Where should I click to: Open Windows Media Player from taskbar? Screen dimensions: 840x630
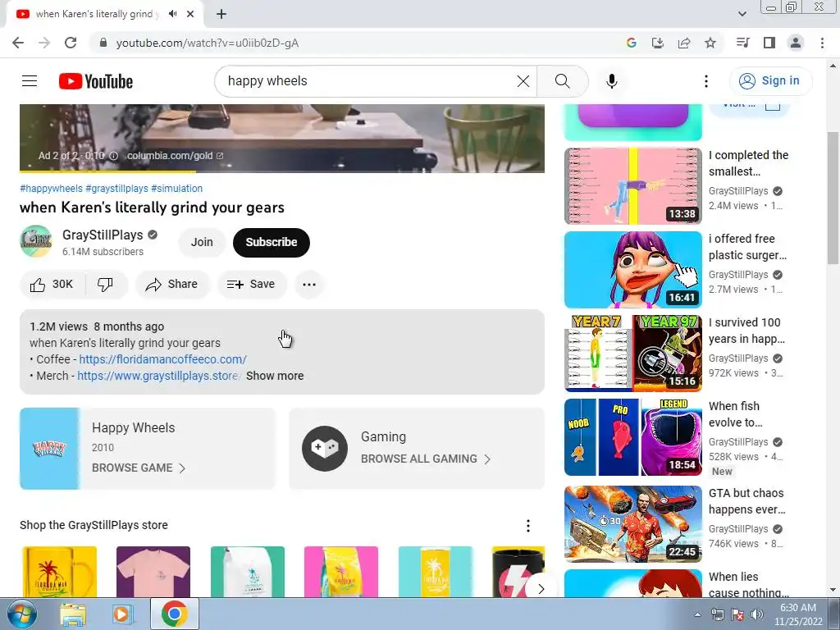tap(123, 614)
